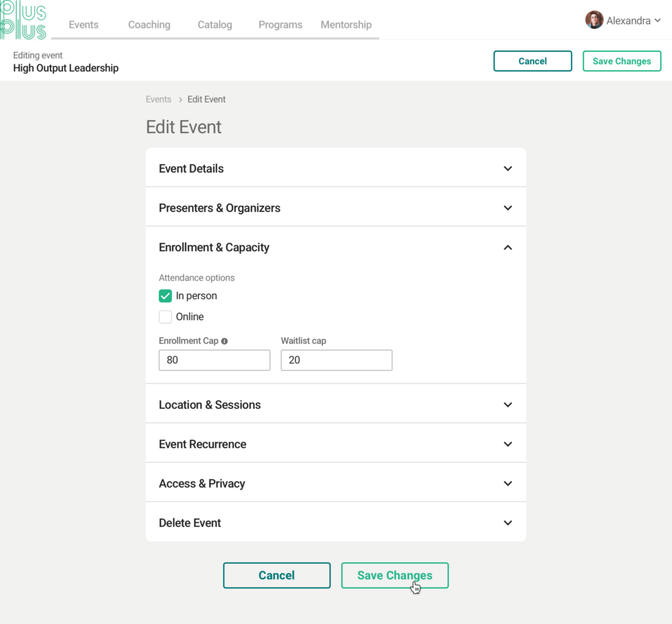Image resolution: width=672 pixels, height=624 pixels.
Task: Expand the Location & Sessions section
Action: tap(335, 405)
